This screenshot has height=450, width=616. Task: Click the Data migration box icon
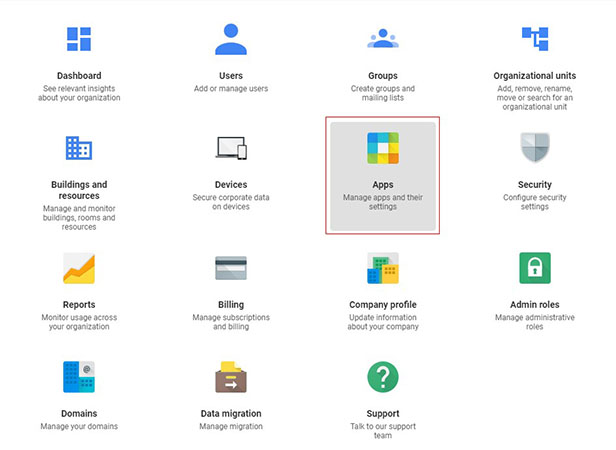231,377
